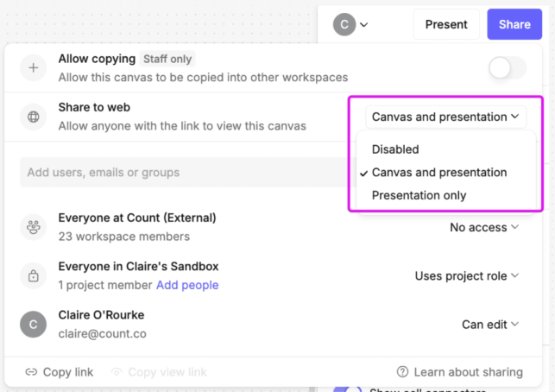Click the globe icon for Share to web
Image resolution: width=555 pixels, height=392 pixels.
33,117
